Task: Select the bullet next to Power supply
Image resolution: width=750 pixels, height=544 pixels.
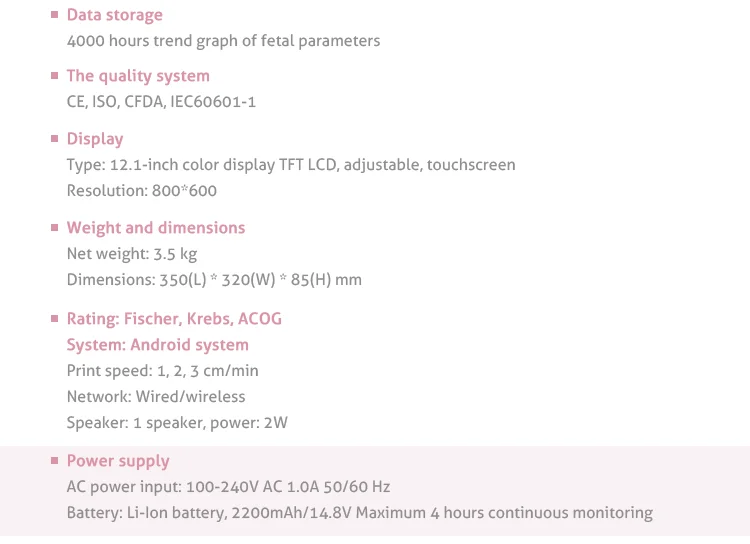Action: (x=54, y=461)
